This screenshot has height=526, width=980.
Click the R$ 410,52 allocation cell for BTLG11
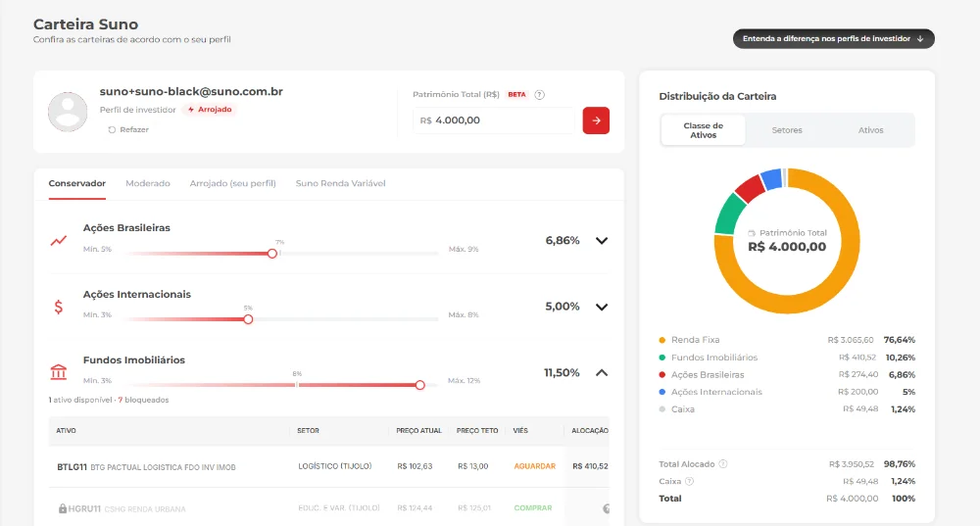point(590,466)
